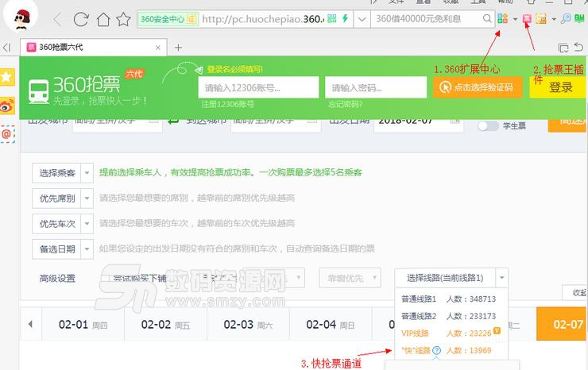
Task: Focus the 360借40000元免利息 search box
Action: pyautogui.click(x=427, y=19)
